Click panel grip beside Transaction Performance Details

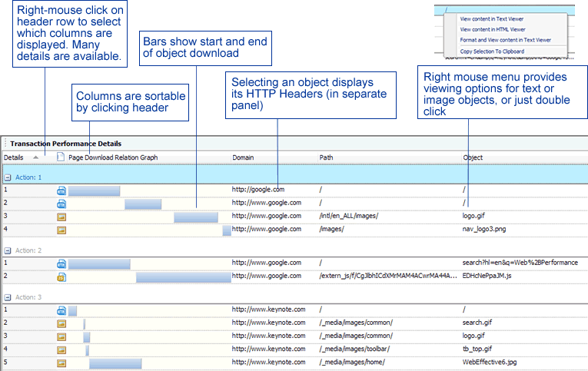tap(5, 143)
